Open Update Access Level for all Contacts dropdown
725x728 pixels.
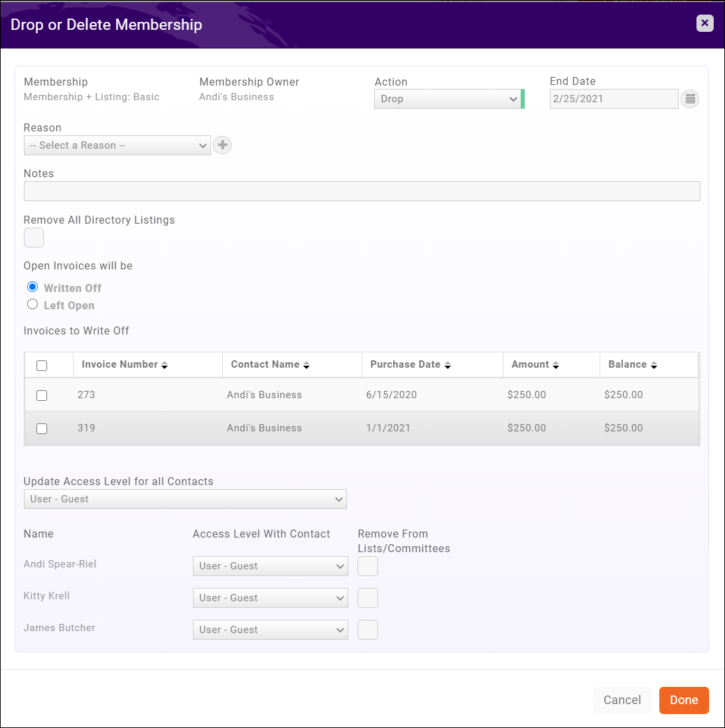tap(185, 499)
